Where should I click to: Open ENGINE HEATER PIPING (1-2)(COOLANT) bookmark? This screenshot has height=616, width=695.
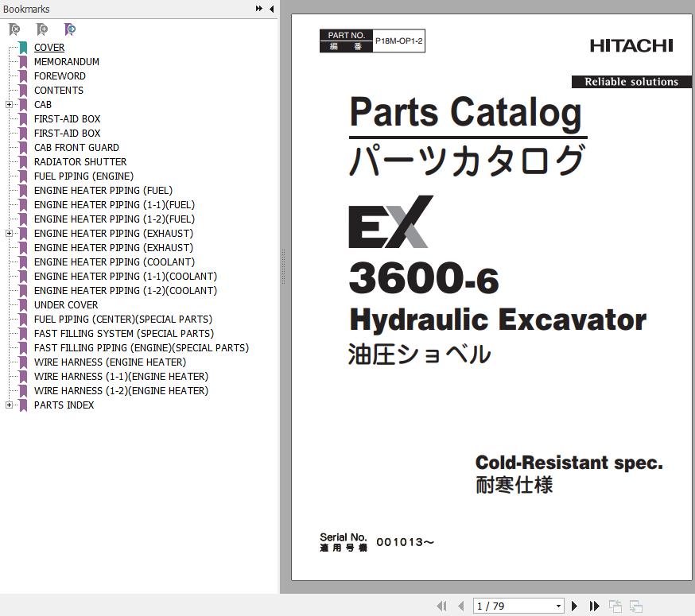(126, 291)
